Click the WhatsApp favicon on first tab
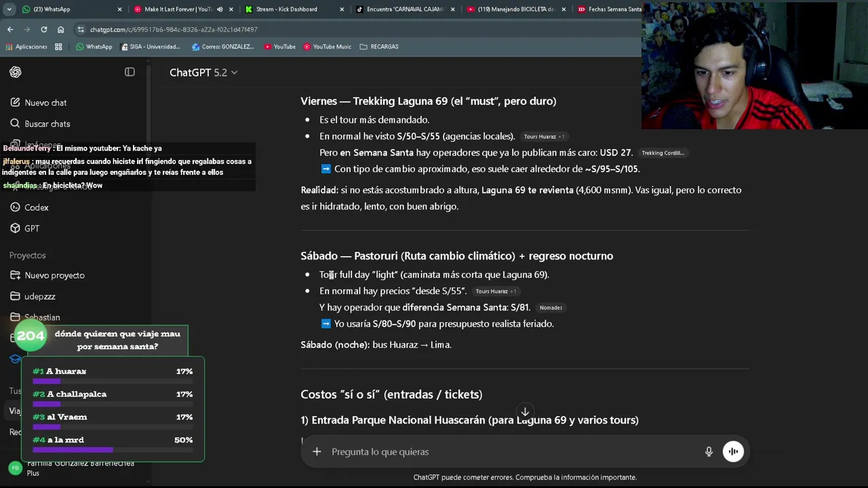Image resolution: width=868 pixels, height=488 pixels. pyautogui.click(x=26, y=9)
